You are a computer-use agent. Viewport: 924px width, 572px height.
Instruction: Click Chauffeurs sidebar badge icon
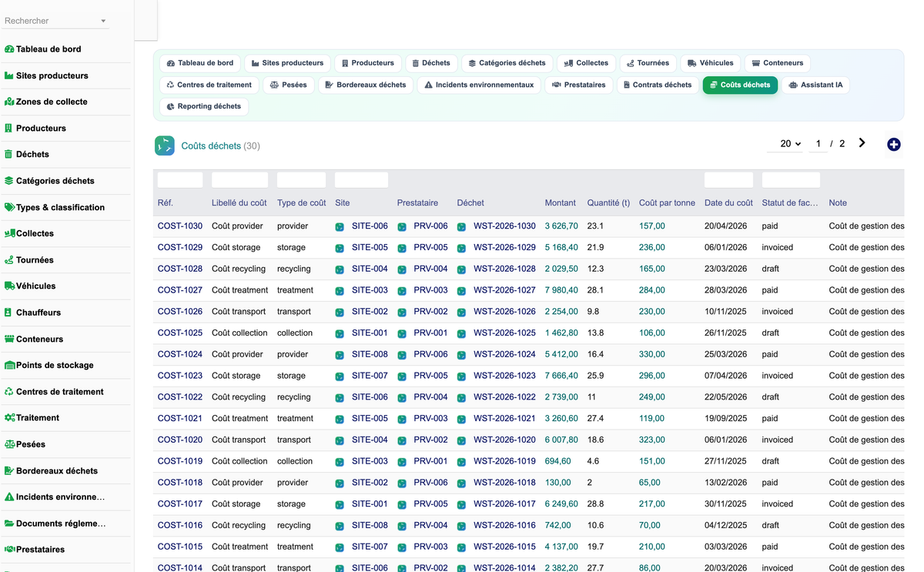pos(8,313)
